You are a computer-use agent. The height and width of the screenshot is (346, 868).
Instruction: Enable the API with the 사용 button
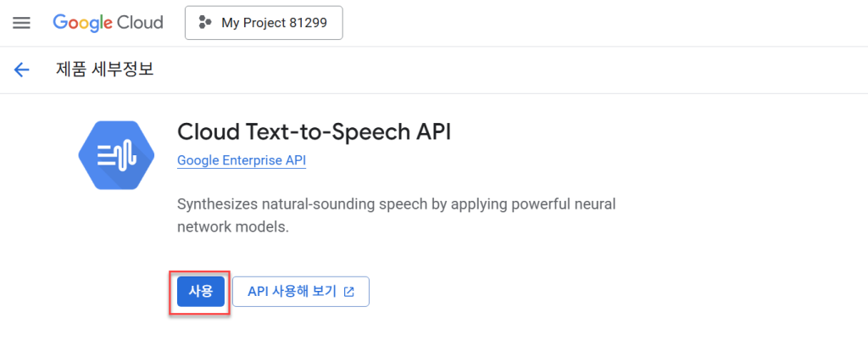click(200, 291)
